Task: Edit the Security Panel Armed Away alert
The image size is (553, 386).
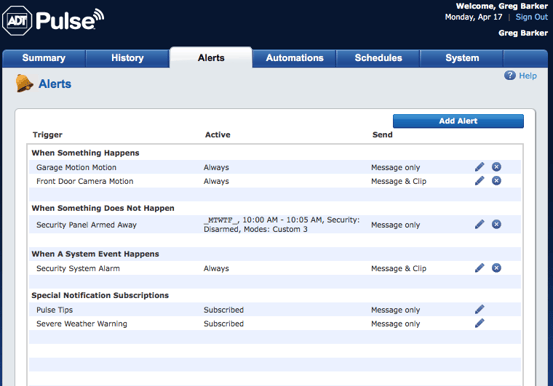Action: point(479,224)
